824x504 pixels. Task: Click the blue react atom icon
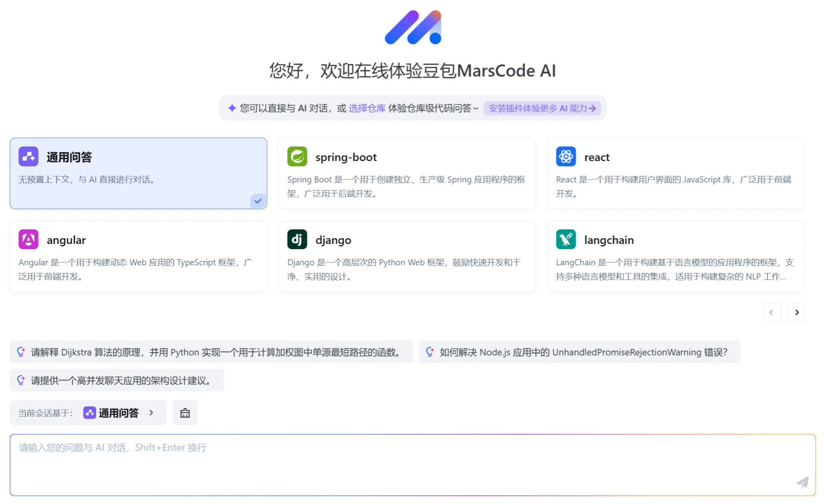click(x=566, y=157)
